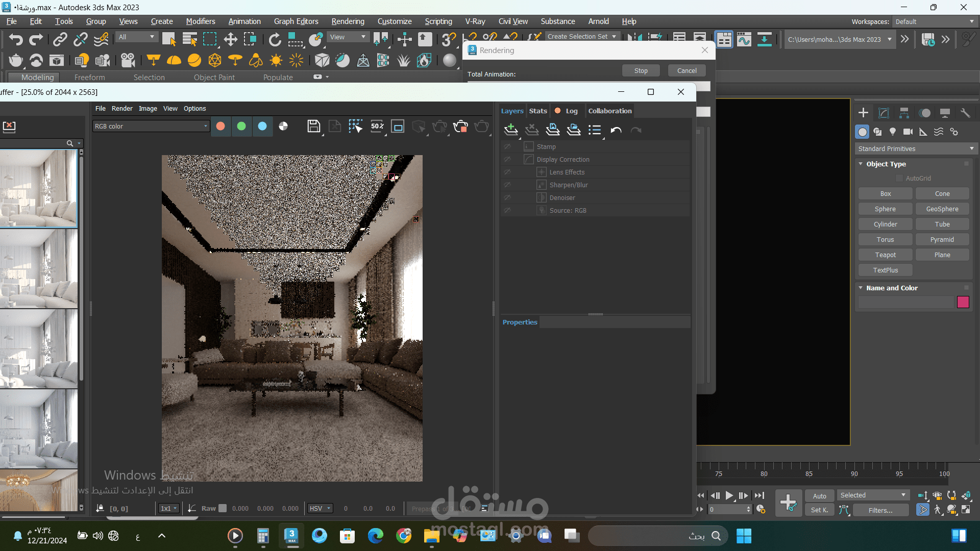Create a Sphere primitive
The width and height of the screenshot is (980, 551).
coord(885,209)
